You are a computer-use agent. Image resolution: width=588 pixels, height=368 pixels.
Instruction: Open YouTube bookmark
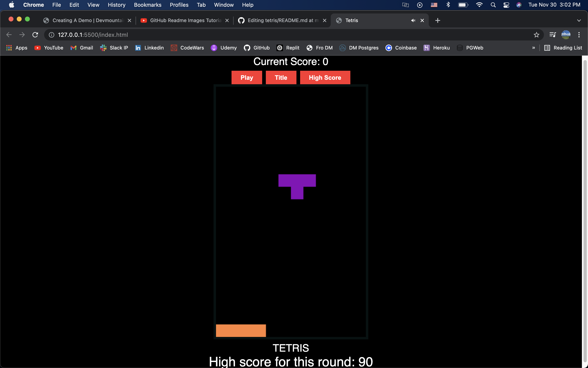(x=49, y=48)
